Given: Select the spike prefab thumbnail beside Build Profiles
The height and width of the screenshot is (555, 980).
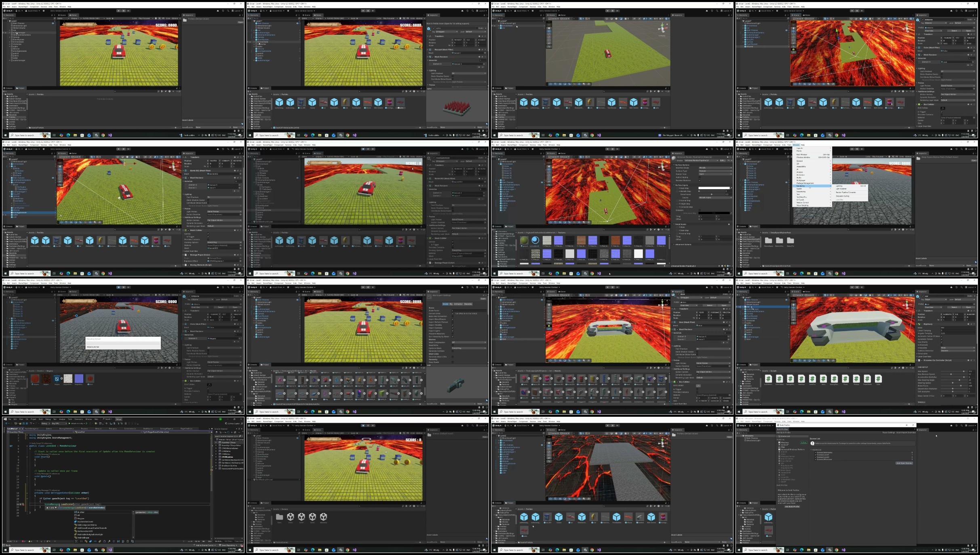Looking at the screenshot, I should (x=769, y=530).
